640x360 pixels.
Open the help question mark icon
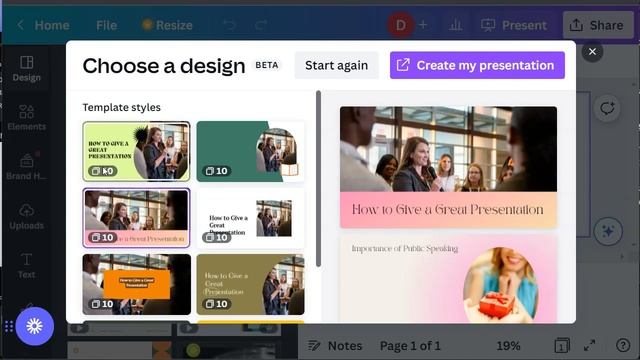[x=623, y=346]
